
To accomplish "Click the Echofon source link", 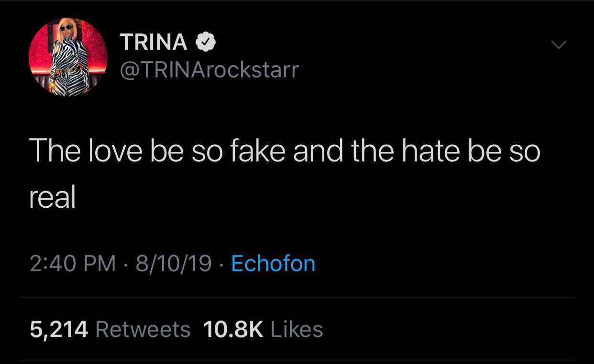I will tap(273, 263).
